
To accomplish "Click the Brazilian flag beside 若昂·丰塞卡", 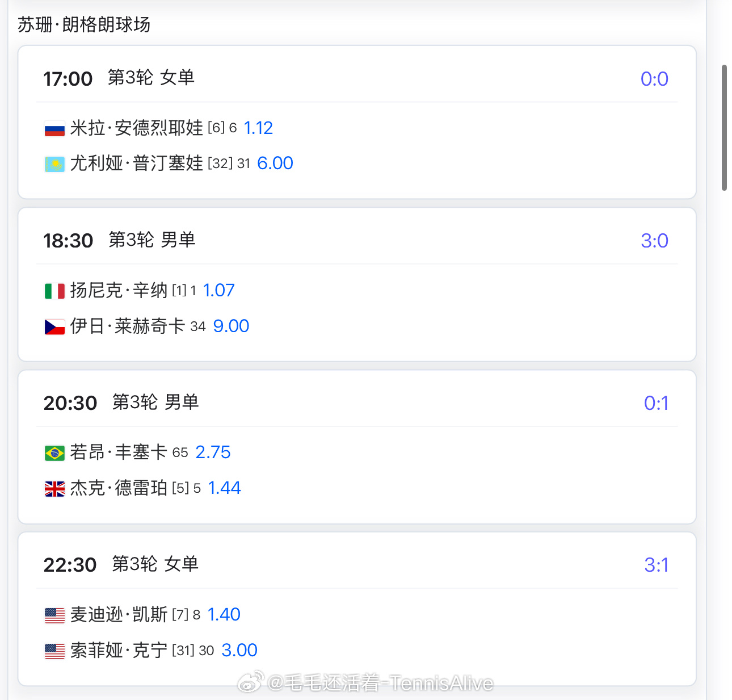I will click(54, 453).
